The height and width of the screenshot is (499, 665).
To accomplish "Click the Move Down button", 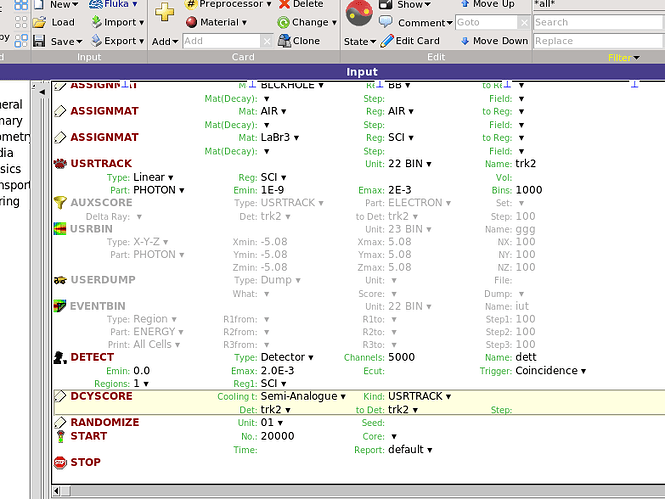I will point(494,41).
